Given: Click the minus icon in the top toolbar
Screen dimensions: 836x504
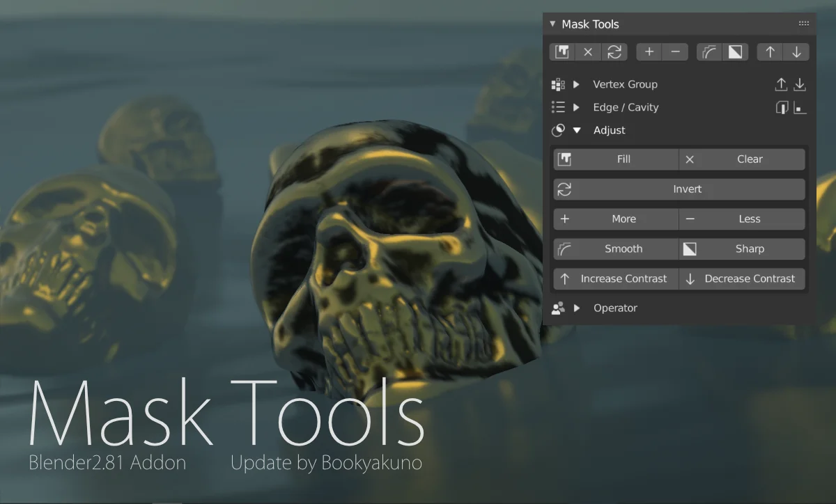Looking at the screenshot, I should (675, 52).
